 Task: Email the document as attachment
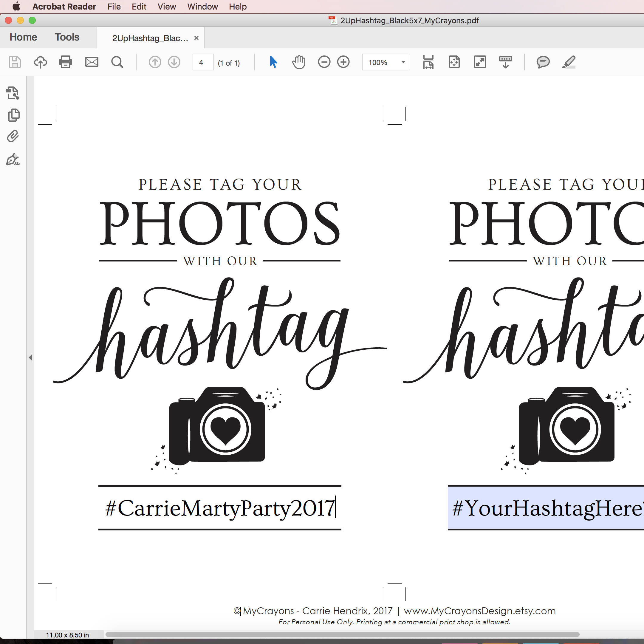click(x=92, y=62)
